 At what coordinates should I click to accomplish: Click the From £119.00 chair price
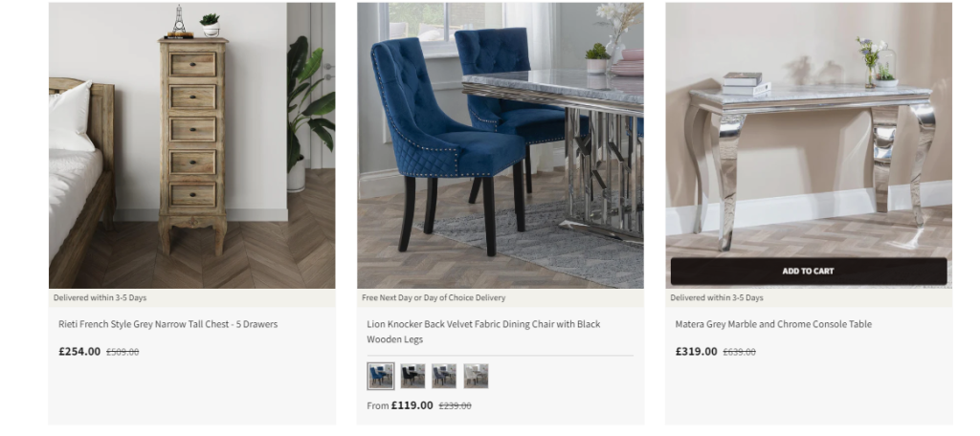[x=399, y=405]
